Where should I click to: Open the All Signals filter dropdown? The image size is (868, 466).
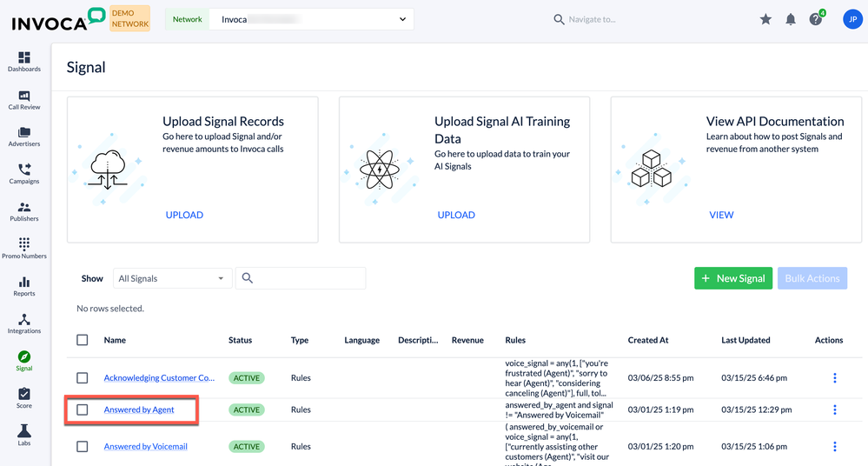click(x=172, y=278)
